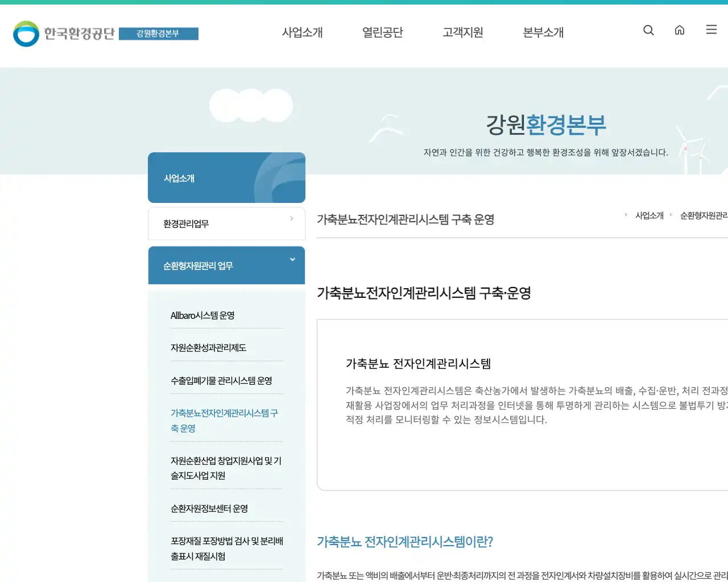Click the 강원환경본부 badge next to the logo
The image size is (728, 582).
[159, 34]
